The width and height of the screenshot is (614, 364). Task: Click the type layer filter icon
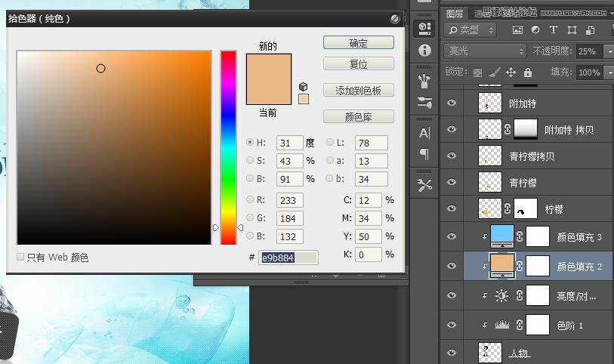coord(554,30)
